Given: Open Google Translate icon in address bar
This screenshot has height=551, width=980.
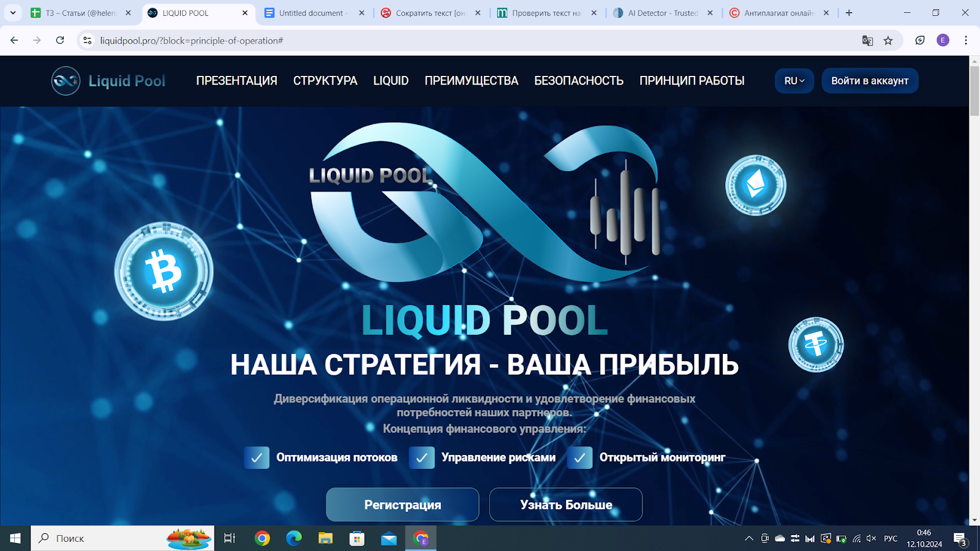Looking at the screenshot, I should tap(866, 40).
